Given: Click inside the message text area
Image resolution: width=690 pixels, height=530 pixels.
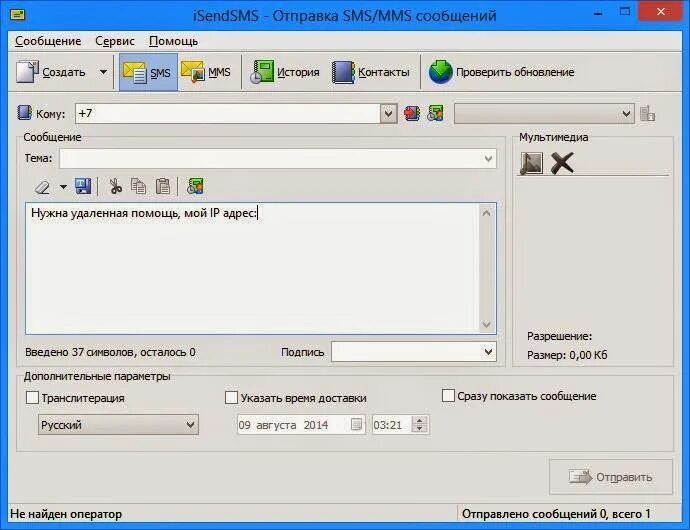Looking at the screenshot, I should pyautogui.click(x=252, y=268).
